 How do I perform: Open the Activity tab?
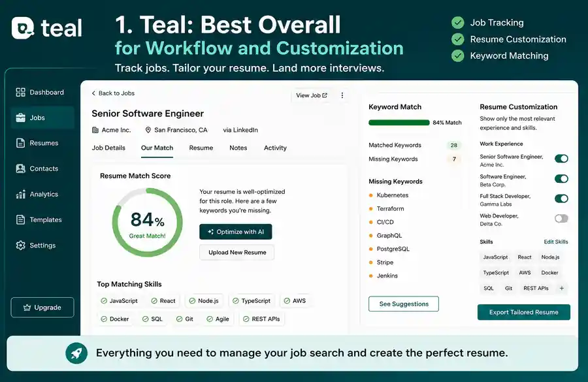(275, 148)
